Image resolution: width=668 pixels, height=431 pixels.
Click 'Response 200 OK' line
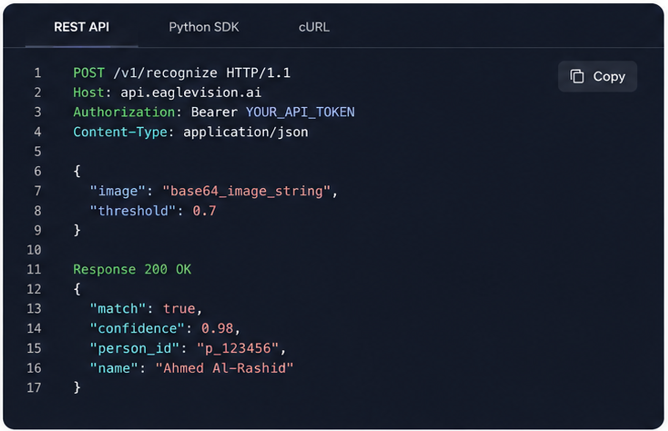pos(132,270)
